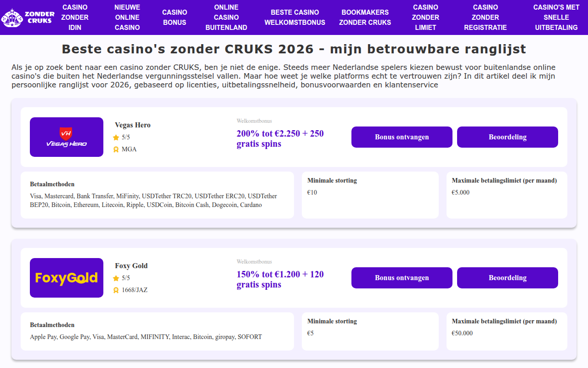588x368 pixels.
Task: Click the Beste casino's zonder CRUKS 2026 heading
Action: pyautogui.click(x=294, y=49)
